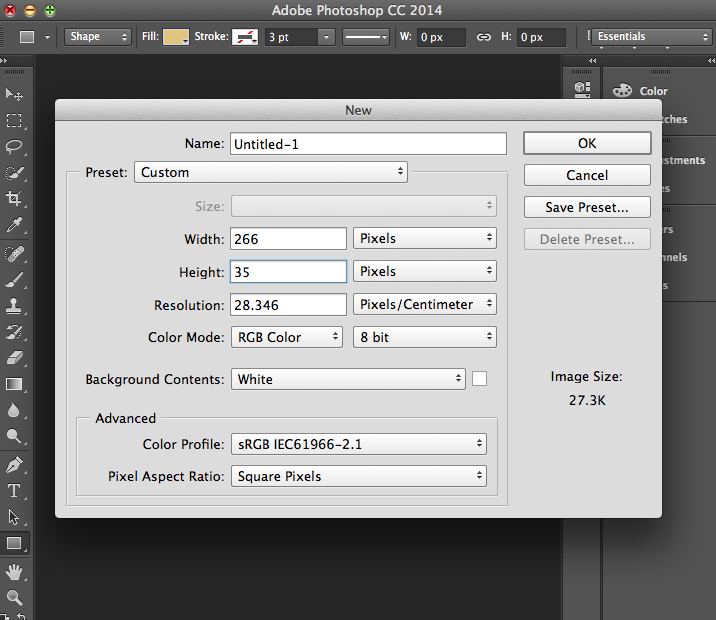Screen dimensions: 716x620
Task: Expand the toolbox via double-arrow icon
Action: [4, 60]
